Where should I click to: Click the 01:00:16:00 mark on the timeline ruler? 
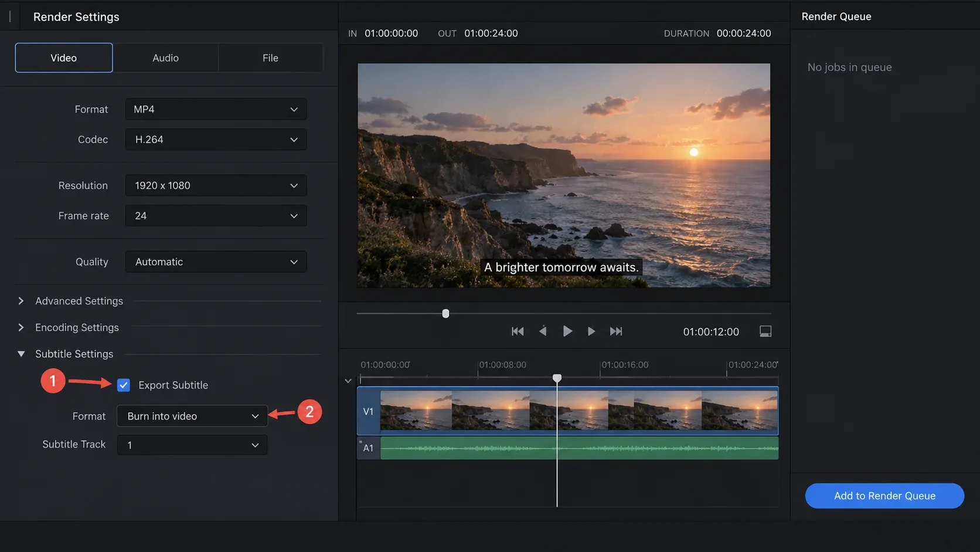(625, 365)
